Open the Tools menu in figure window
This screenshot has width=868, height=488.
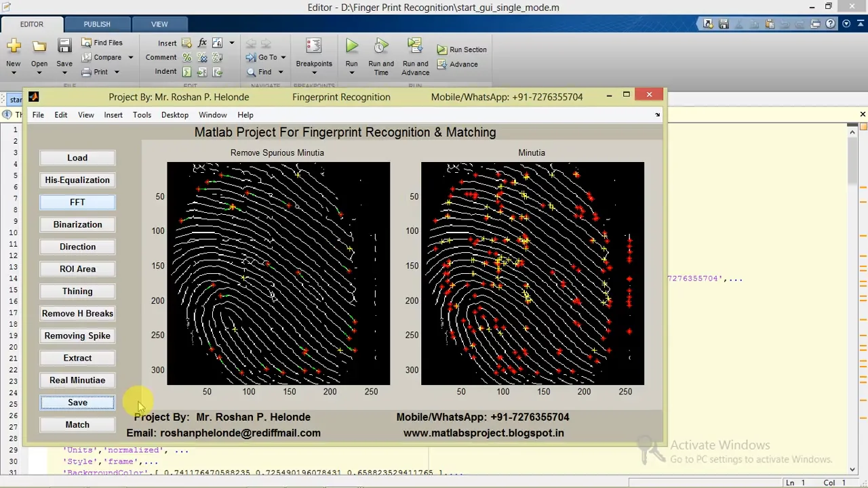tap(142, 115)
